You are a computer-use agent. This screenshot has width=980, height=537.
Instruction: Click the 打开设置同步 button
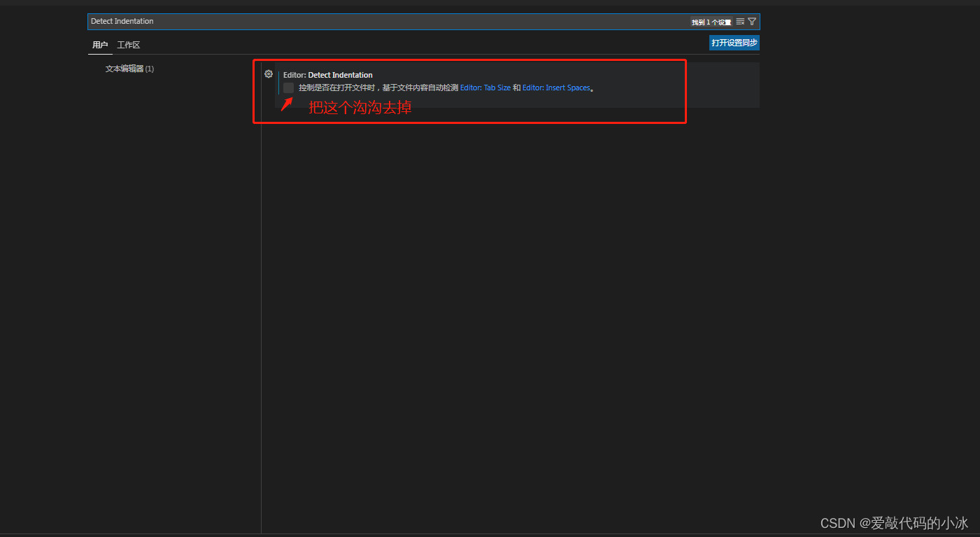tap(734, 43)
